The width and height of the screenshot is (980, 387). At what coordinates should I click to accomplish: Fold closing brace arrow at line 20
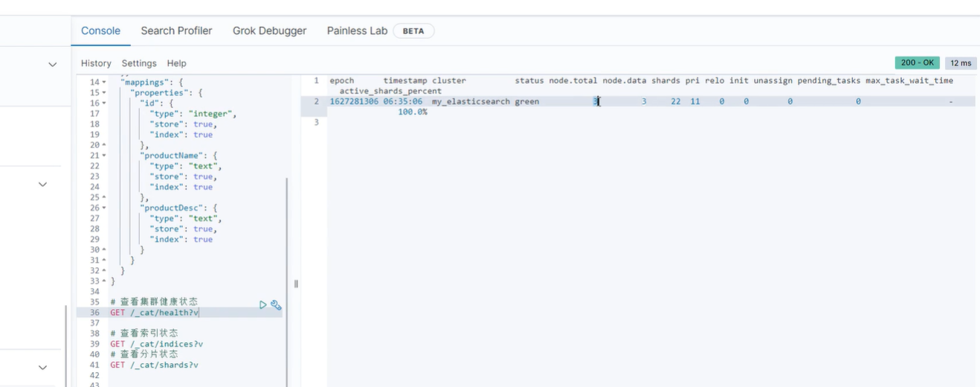(104, 145)
